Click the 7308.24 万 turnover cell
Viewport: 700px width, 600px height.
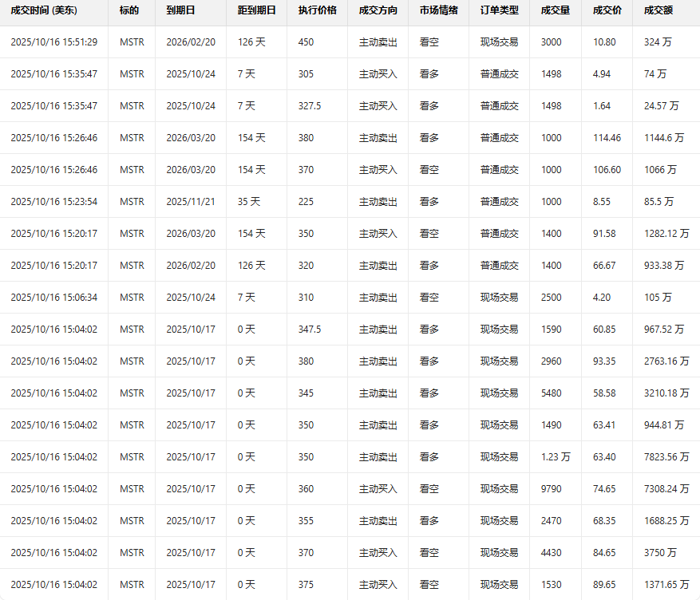(666, 489)
